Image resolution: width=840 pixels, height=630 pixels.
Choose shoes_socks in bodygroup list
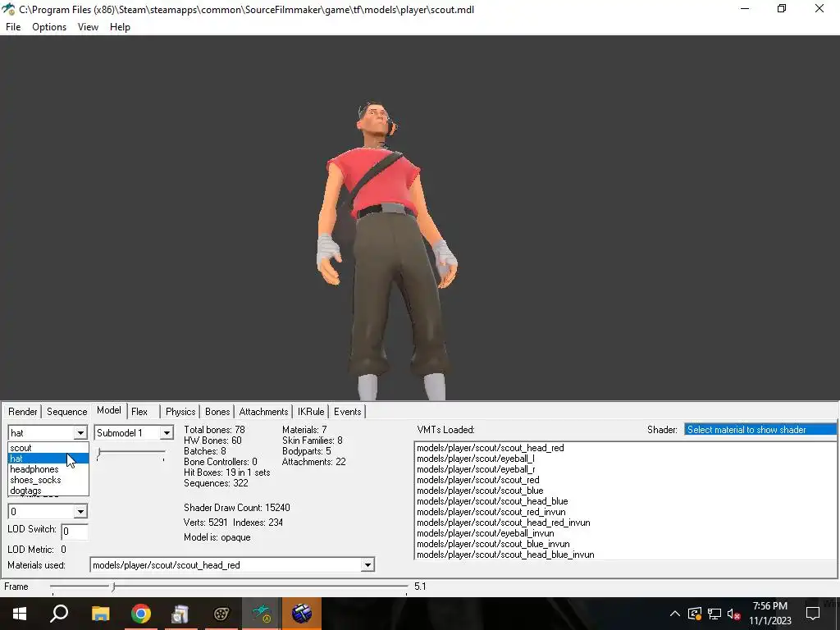(48, 480)
